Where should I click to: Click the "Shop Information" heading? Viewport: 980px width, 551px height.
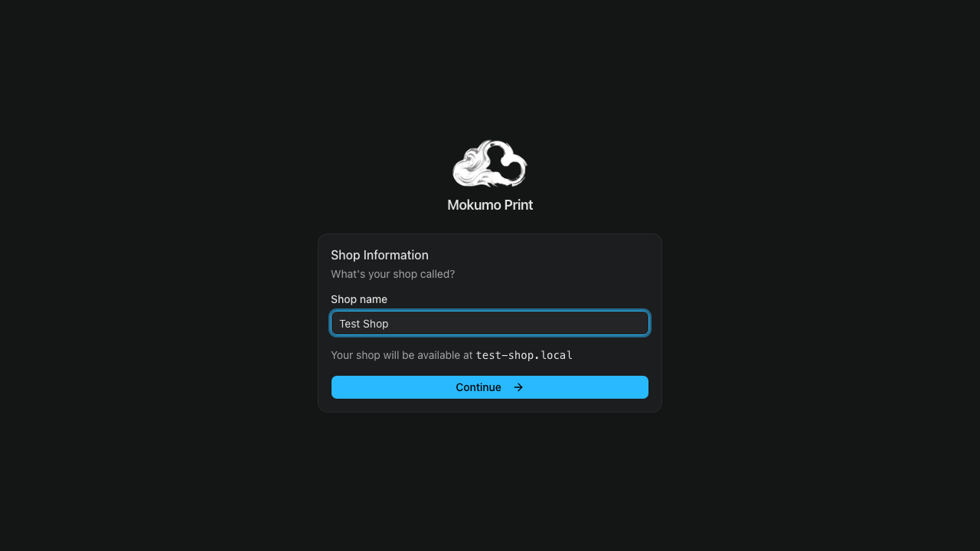380,255
